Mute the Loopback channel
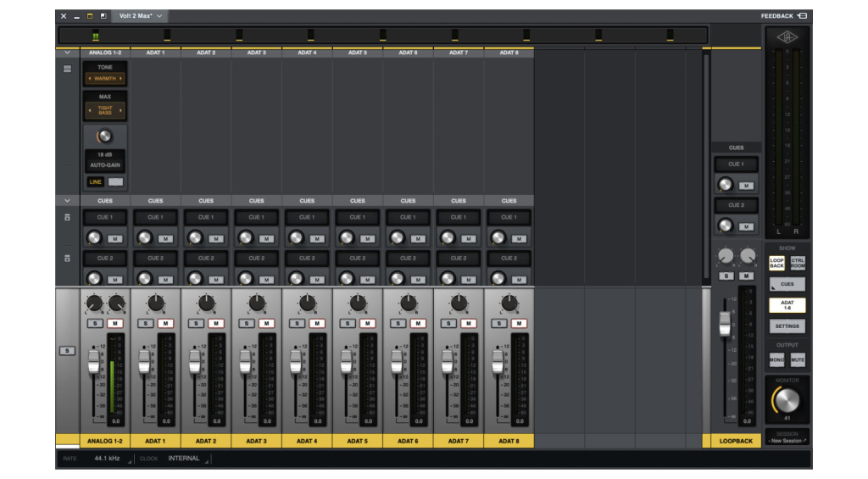The width and height of the screenshot is (868, 479). [746, 276]
